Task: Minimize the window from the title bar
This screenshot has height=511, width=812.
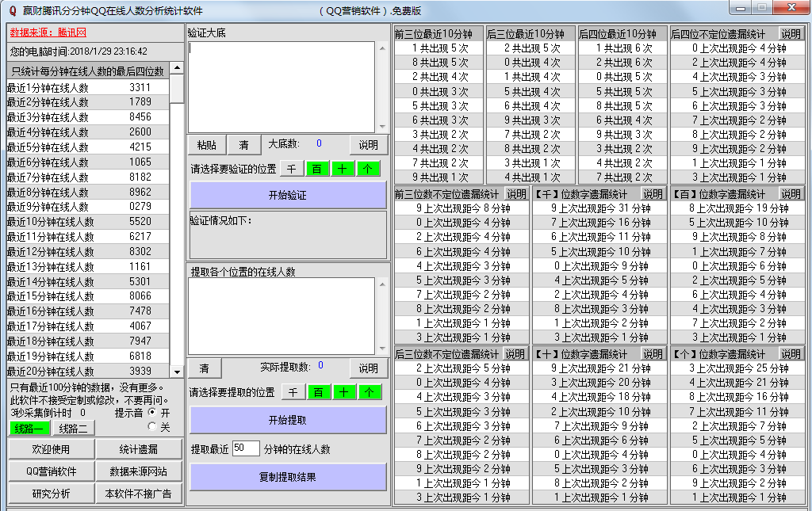Action: (x=741, y=8)
